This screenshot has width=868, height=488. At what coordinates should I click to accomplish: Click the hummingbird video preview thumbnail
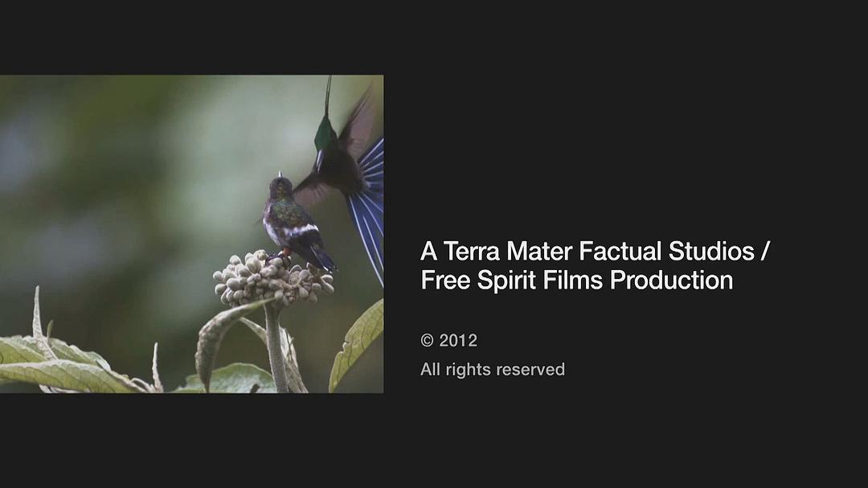point(191,234)
